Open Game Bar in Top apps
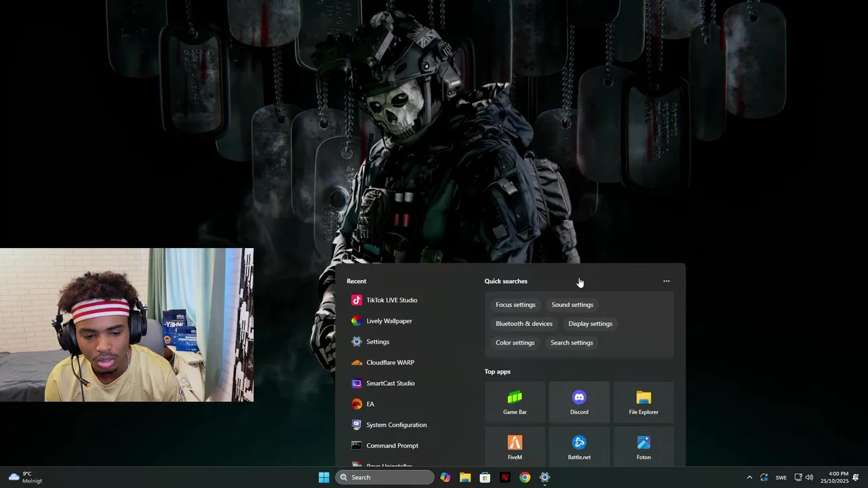 pyautogui.click(x=515, y=403)
